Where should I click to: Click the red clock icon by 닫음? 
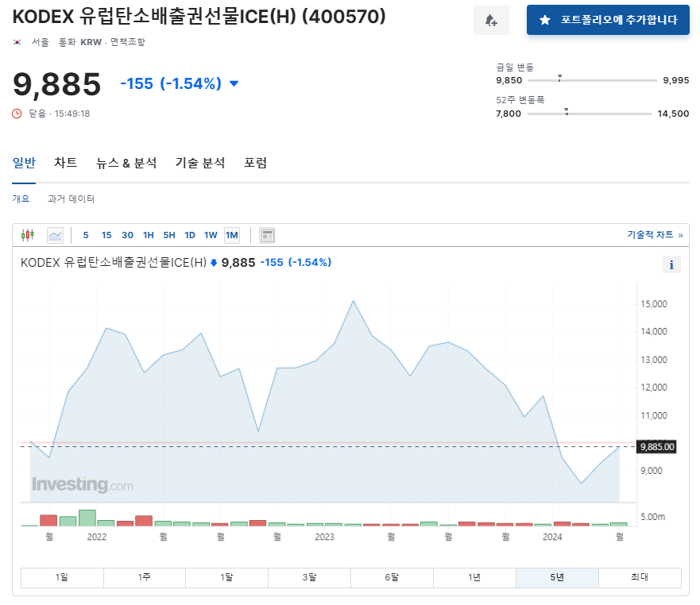pos(17,114)
